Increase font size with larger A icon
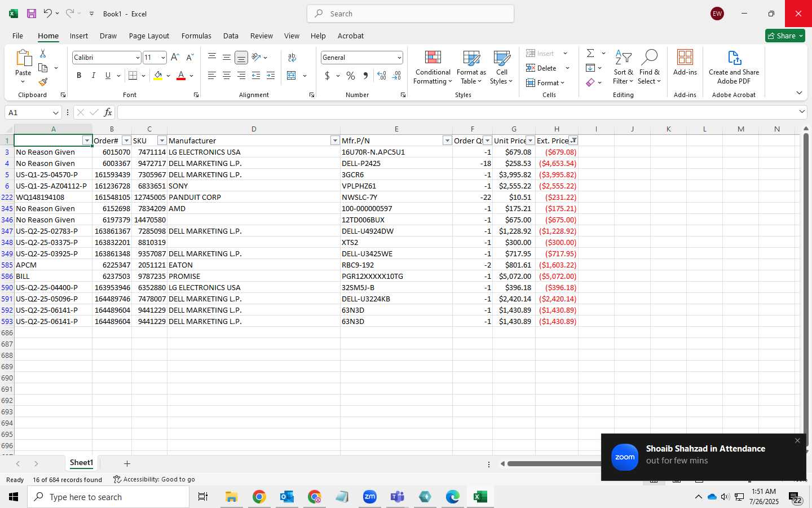 [175, 58]
